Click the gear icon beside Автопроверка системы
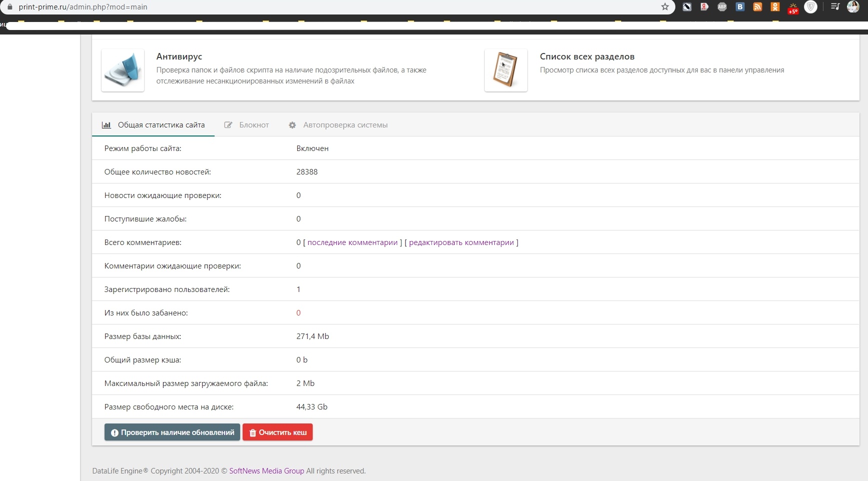This screenshot has width=868, height=481. click(x=292, y=125)
